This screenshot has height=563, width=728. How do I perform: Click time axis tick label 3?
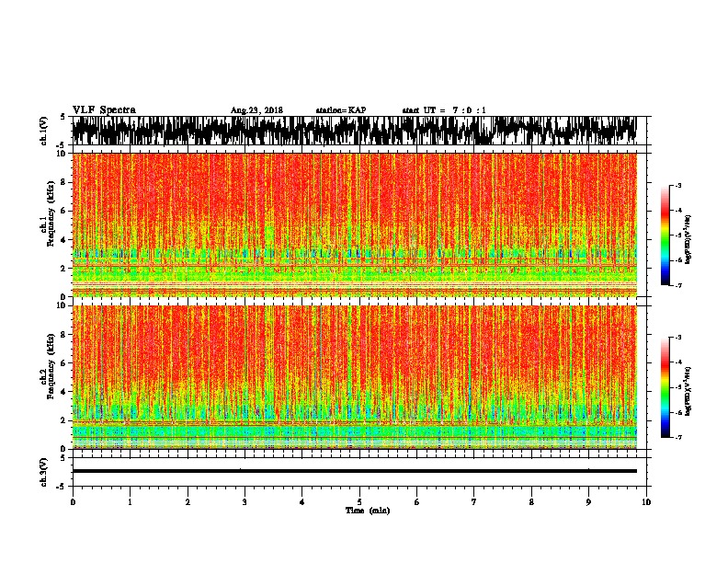pos(245,502)
